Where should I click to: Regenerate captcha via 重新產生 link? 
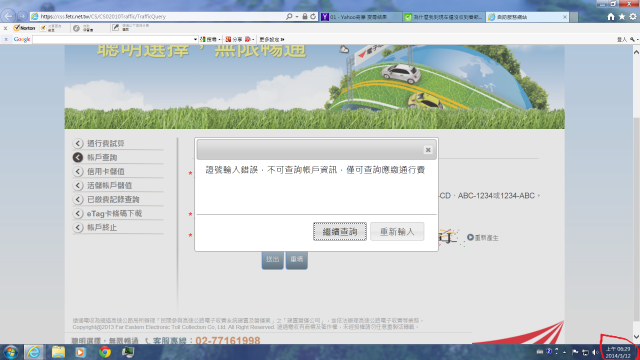(483, 238)
